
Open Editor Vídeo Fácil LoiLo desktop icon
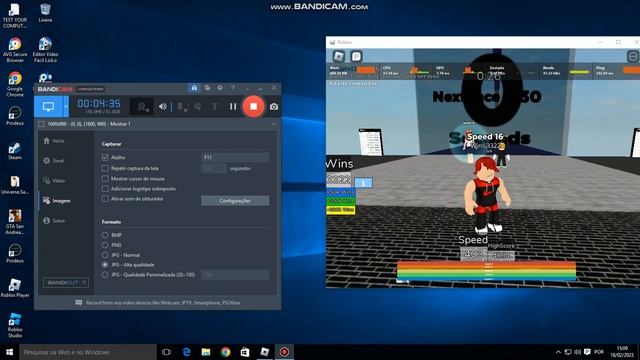point(45,50)
